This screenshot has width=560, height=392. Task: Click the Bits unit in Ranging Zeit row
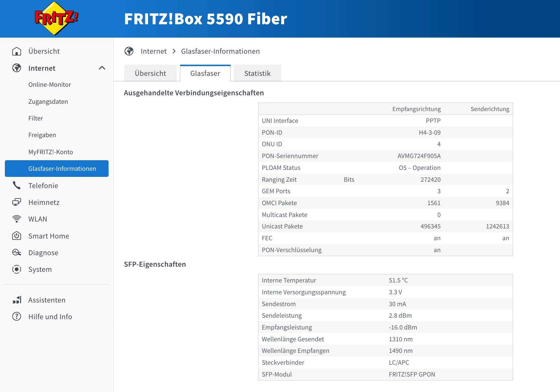tap(349, 180)
